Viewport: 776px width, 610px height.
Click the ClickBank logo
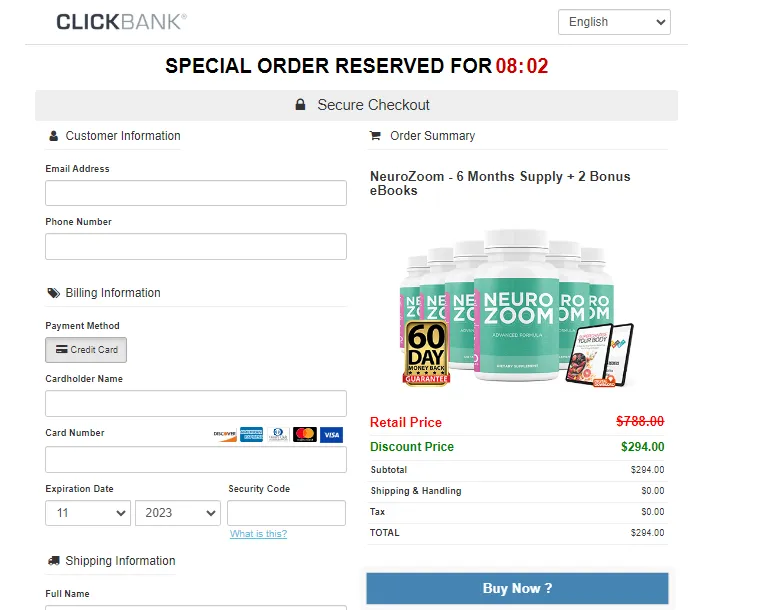point(121,22)
